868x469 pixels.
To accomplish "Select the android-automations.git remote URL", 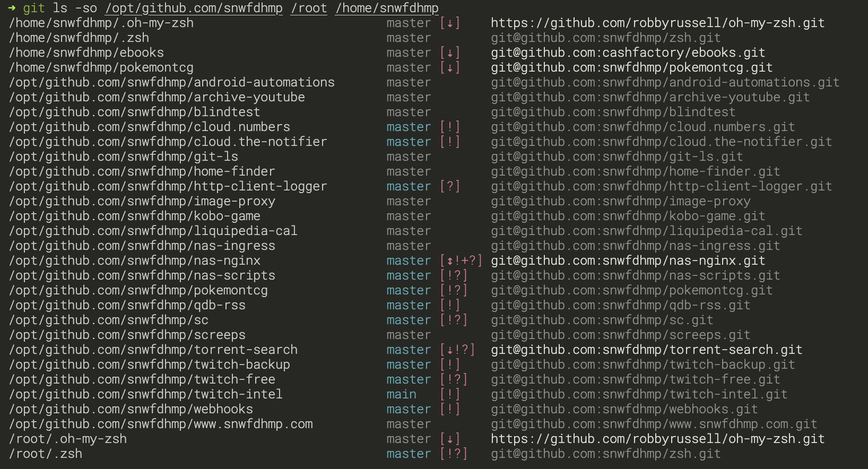I will (x=665, y=83).
